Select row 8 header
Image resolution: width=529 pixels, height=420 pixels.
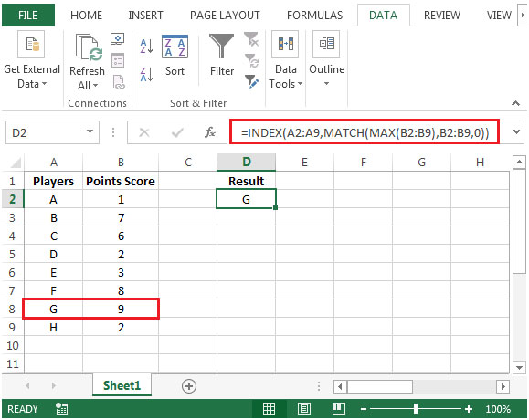click(x=12, y=309)
